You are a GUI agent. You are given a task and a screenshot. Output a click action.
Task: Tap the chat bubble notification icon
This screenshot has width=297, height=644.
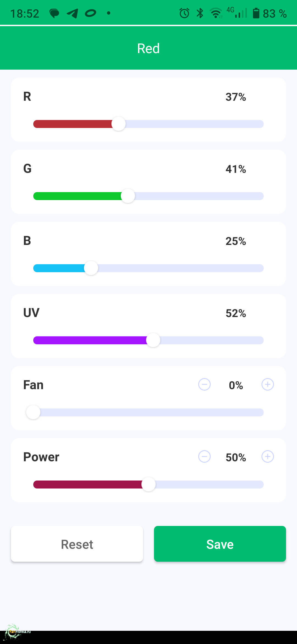click(x=54, y=13)
